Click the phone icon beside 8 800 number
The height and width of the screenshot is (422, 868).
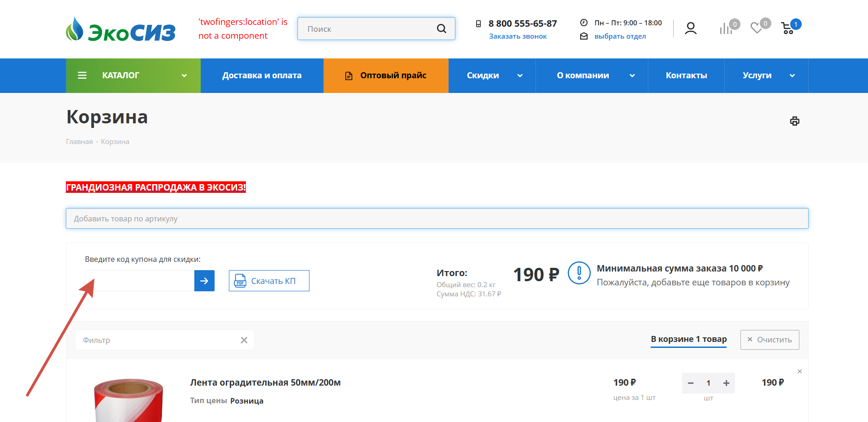[x=478, y=23]
